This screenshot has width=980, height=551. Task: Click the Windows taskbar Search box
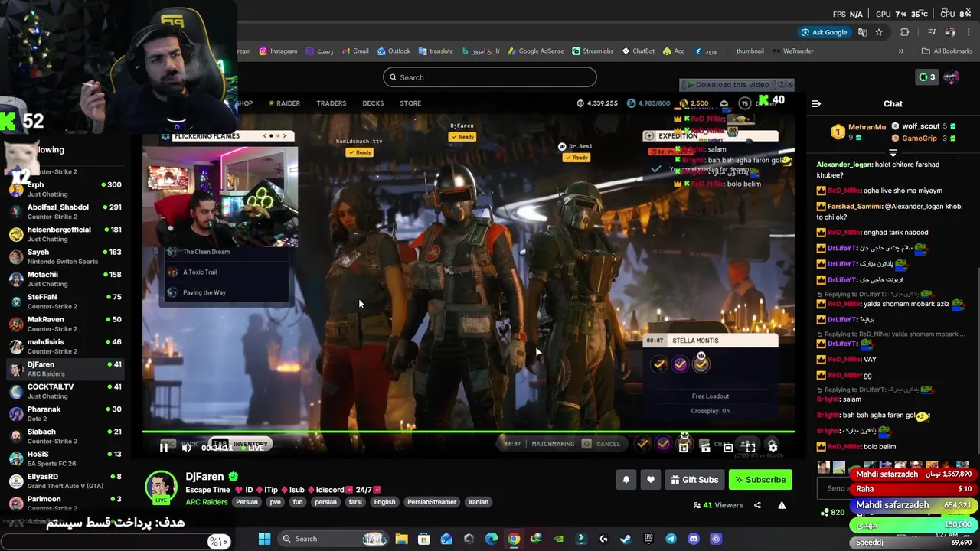point(333,539)
